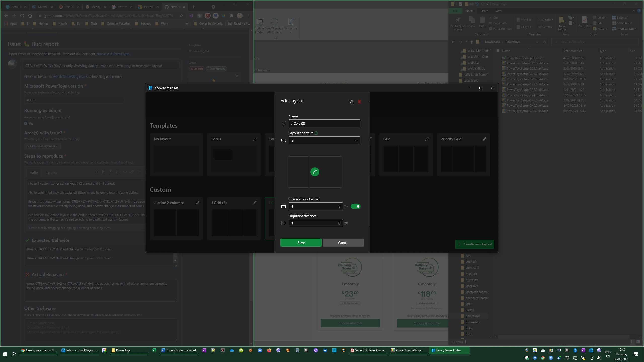Uncheck the Yes running as admin checkbox
The image size is (644, 362).
click(x=26, y=123)
